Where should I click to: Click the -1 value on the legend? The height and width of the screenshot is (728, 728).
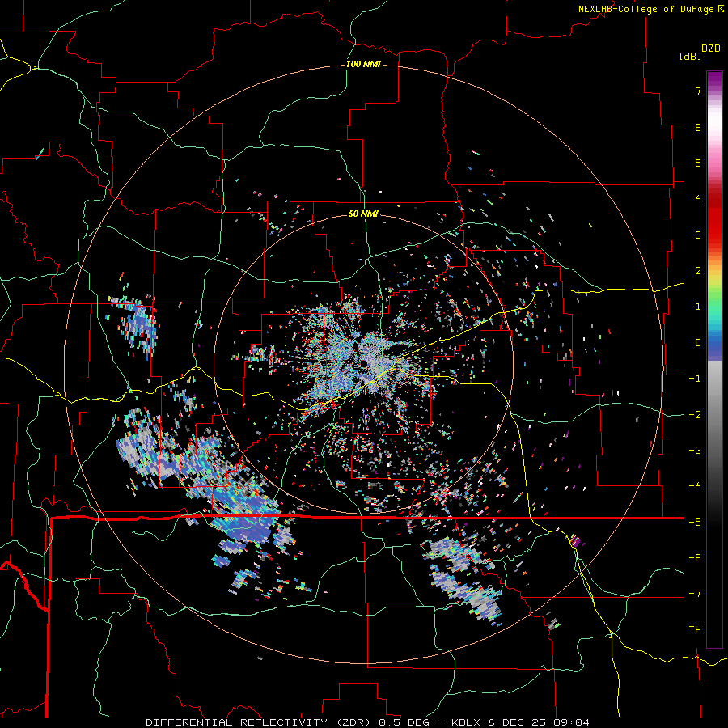(x=695, y=379)
